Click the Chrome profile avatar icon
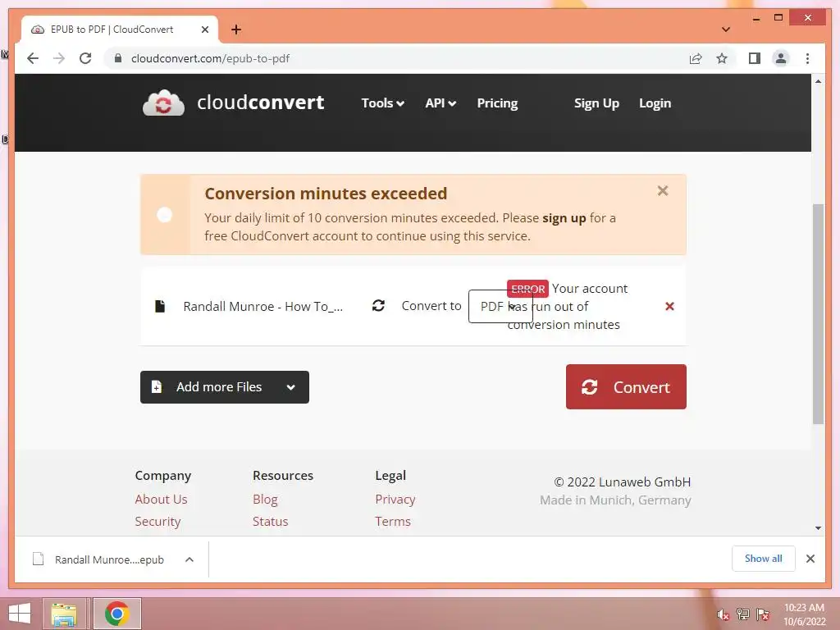Image resolution: width=840 pixels, height=630 pixels. click(x=781, y=58)
